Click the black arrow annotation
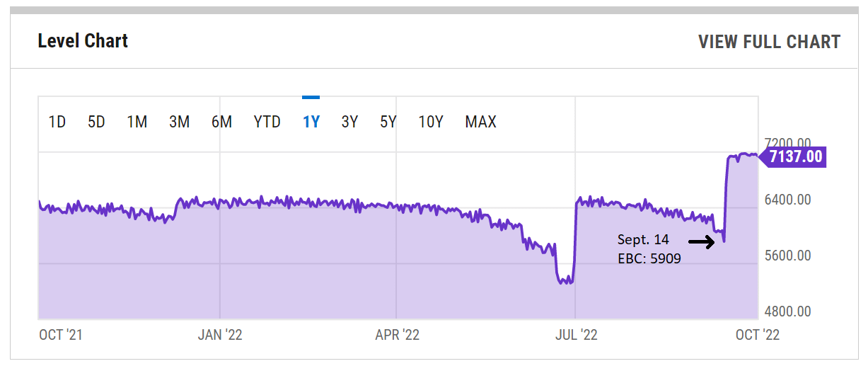Image resolution: width=868 pixels, height=366 pixels. click(x=702, y=242)
